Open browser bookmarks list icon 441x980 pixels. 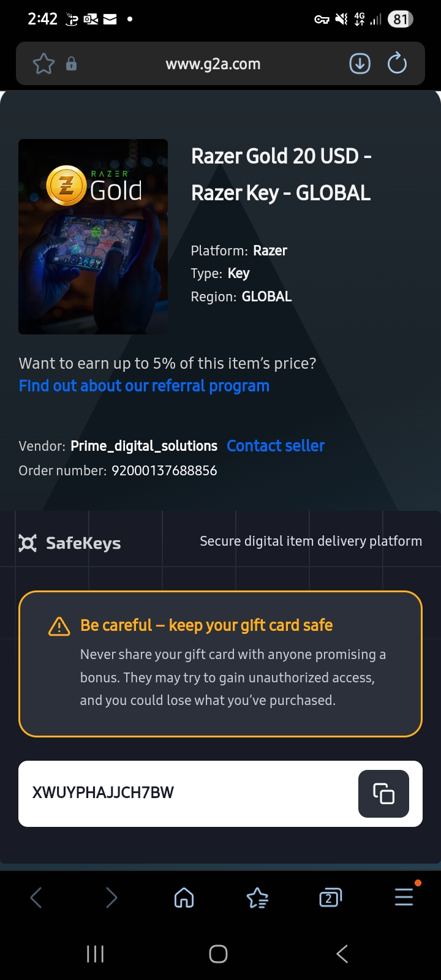tap(257, 898)
